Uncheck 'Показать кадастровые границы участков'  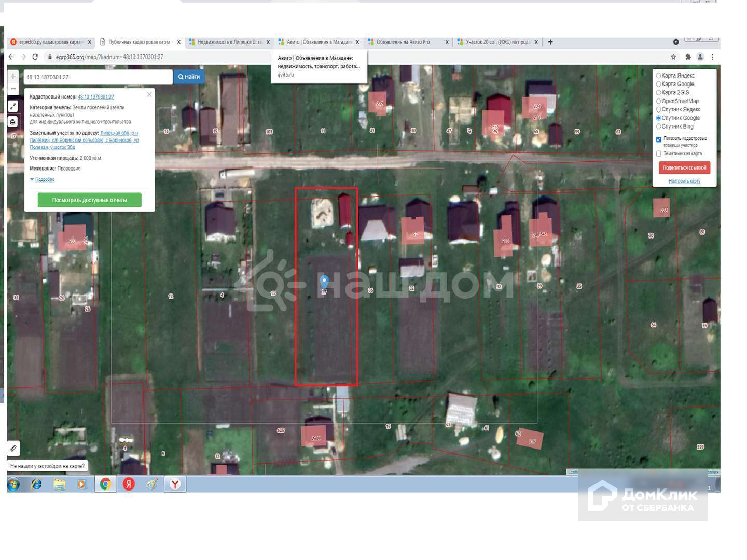659,139
